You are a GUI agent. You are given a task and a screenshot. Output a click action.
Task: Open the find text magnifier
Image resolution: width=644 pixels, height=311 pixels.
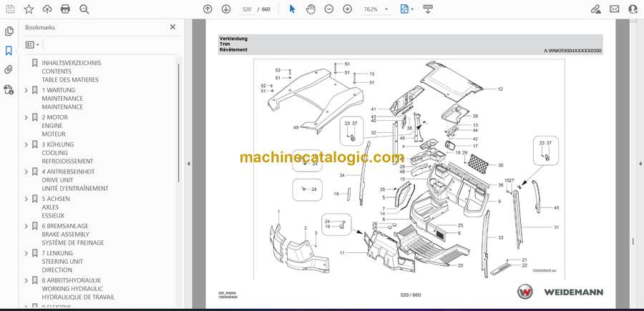pos(84,9)
